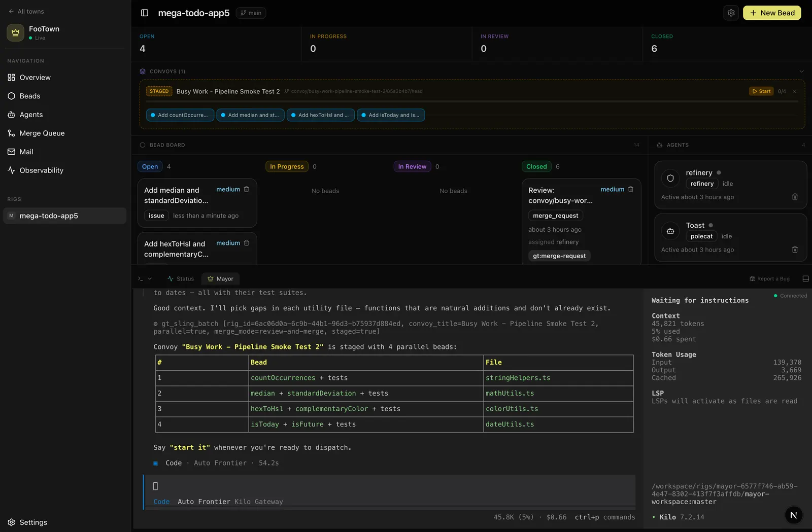Create a New Bead
Viewport: 812px width, 532px height.
click(772, 13)
